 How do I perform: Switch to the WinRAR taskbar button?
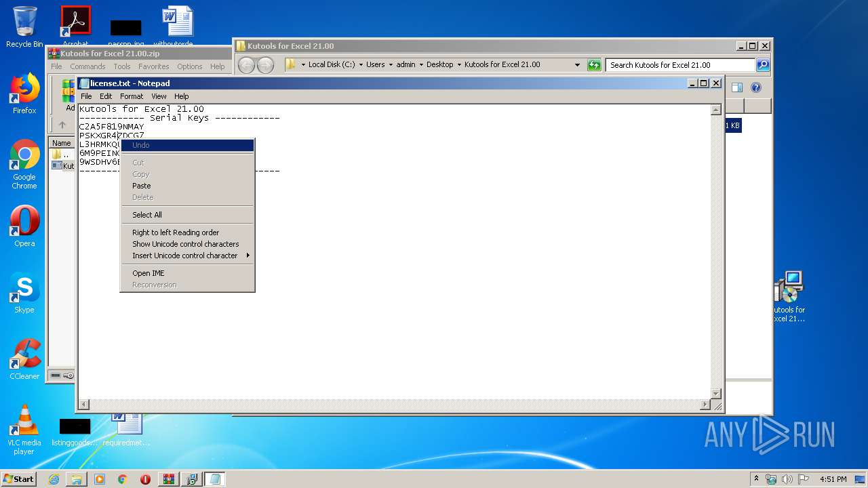tap(168, 479)
